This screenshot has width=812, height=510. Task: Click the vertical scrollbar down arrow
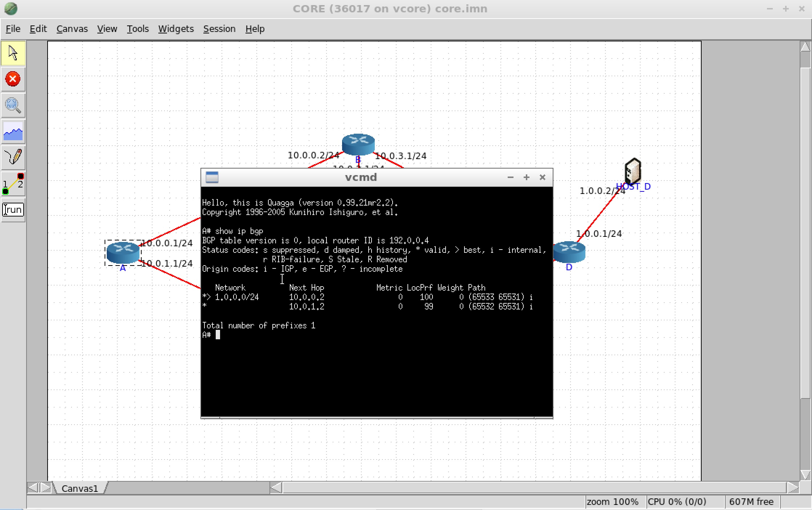(805, 474)
